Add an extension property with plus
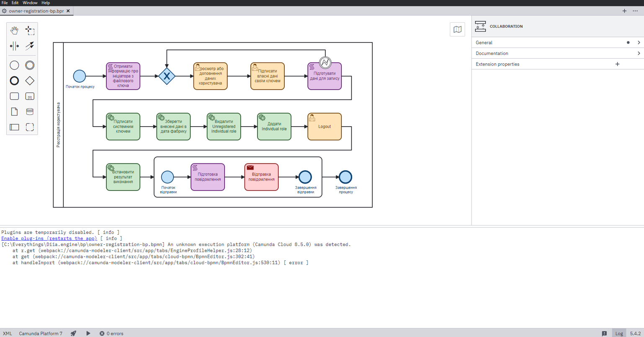 617,64
